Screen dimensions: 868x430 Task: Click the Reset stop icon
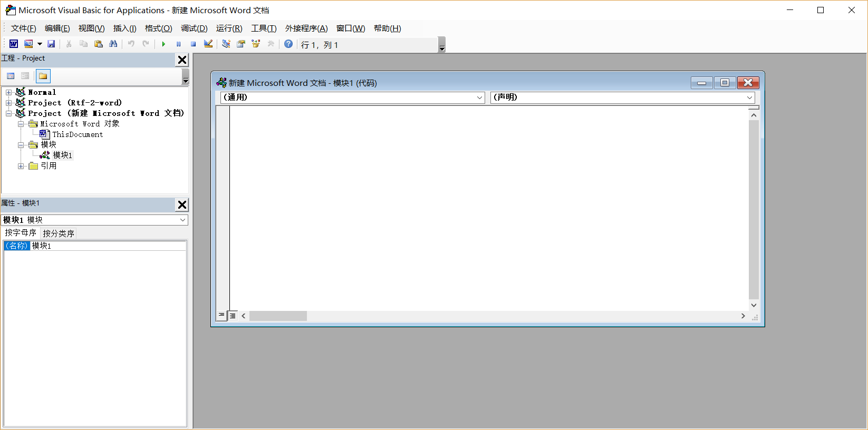tap(193, 44)
